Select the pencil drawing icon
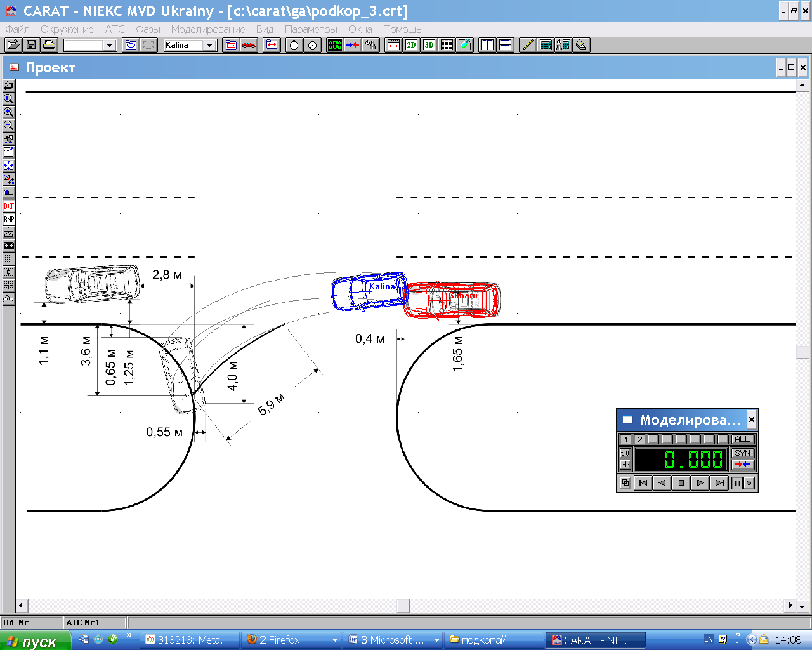812x650 pixels. (x=528, y=45)
